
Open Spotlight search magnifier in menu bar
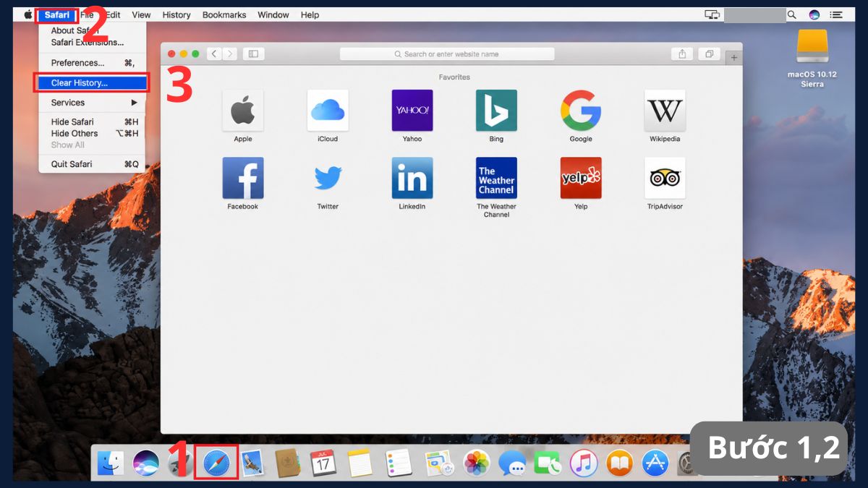(792, 14)
